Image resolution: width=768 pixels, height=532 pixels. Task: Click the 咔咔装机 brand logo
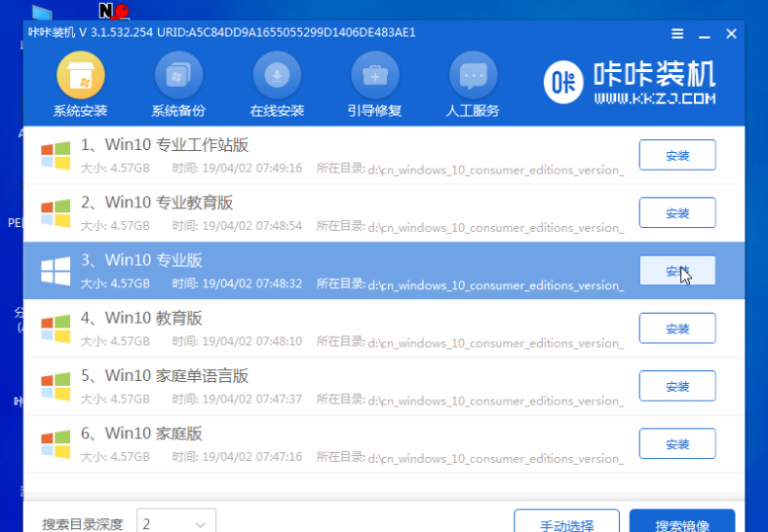(x=630, y=83)
